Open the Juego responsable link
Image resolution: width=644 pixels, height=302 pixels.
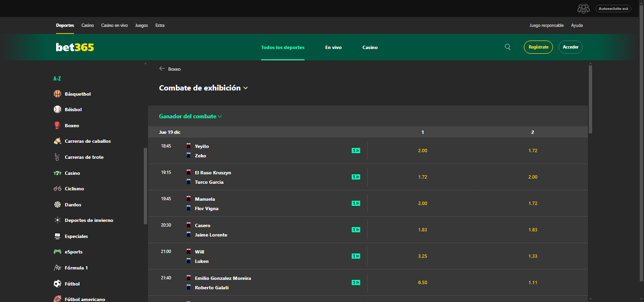click(x=546, y=25)
